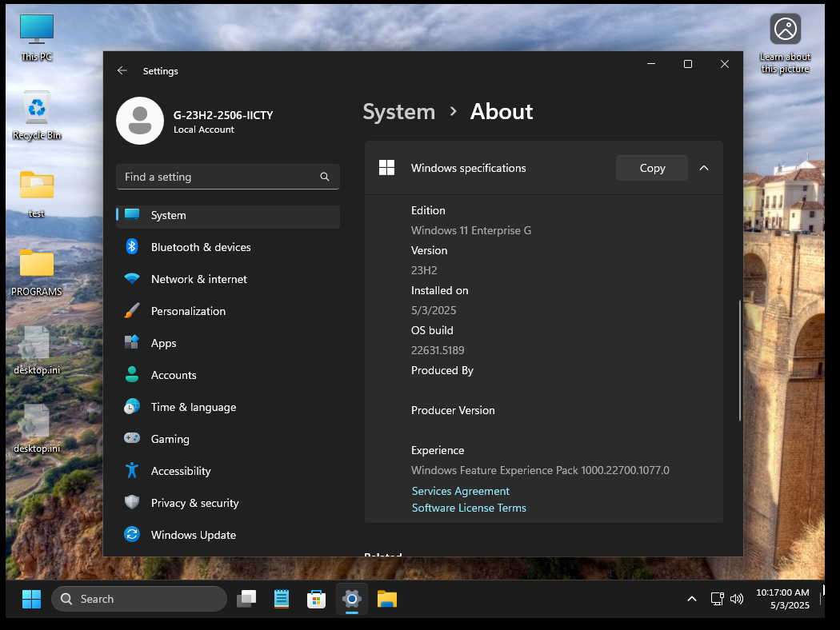
Task: Open Network & internet settings
Action: [x=198, y=279]
